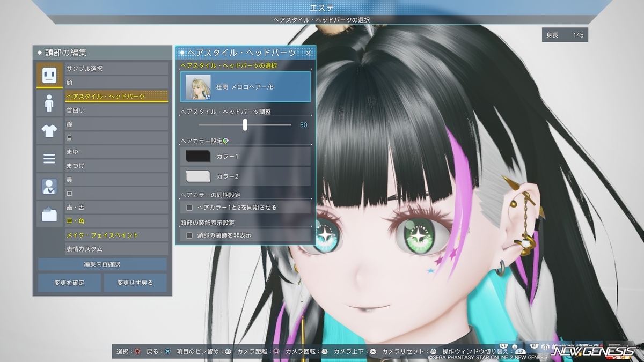
Task: Click the 頭部の編集 panel title
Action: tap(65, 53)
